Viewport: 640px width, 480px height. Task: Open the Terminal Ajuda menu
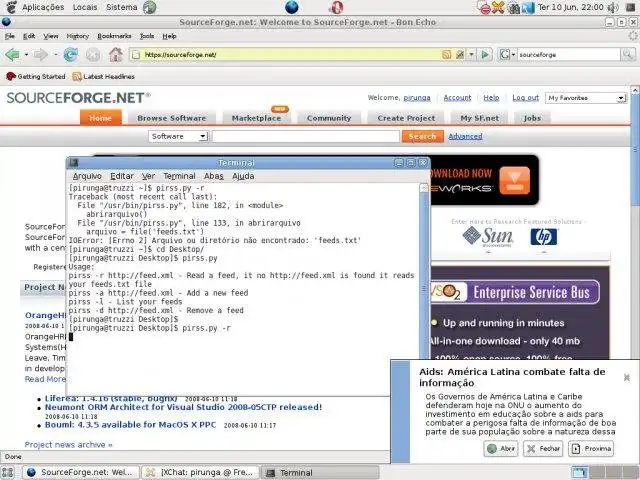point(243,176)
